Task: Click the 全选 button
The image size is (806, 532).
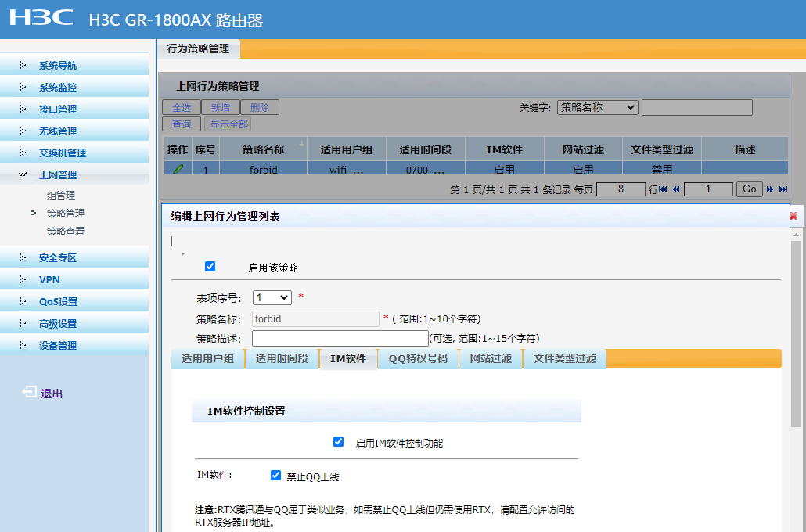Action: tap(182, 107)
